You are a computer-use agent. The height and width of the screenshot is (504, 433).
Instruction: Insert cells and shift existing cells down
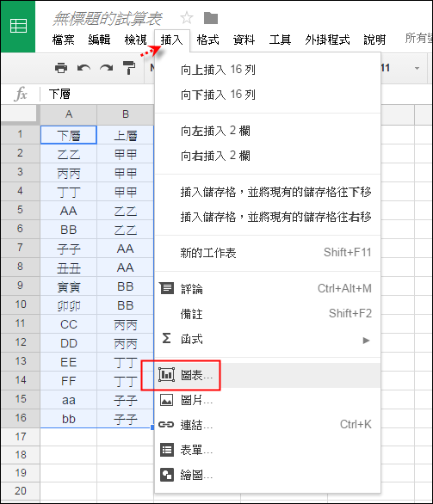click(x=268, y=192)
